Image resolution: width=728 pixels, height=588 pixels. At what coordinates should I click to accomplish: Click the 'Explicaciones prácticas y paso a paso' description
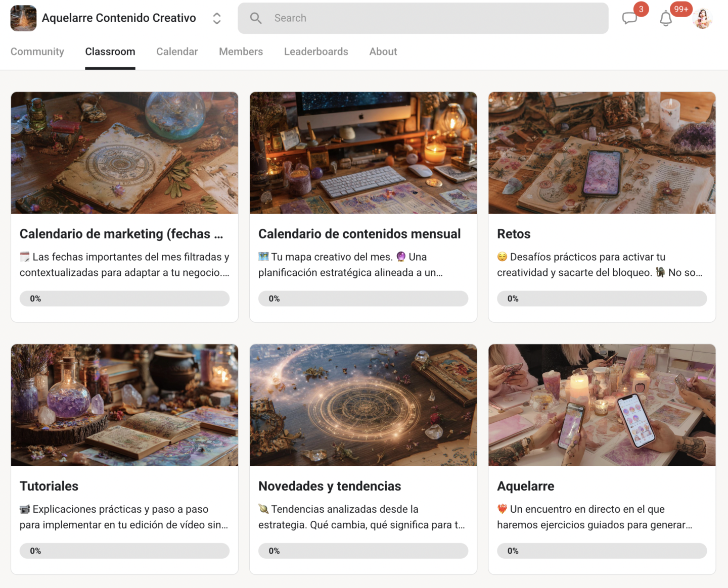pyautogui.click(x=124, y=517)
